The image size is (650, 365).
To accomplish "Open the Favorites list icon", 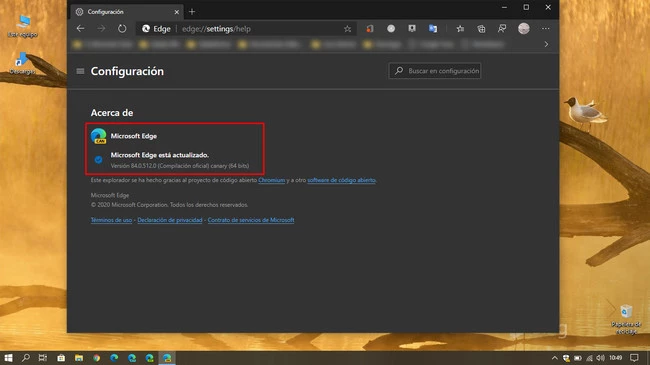I will tap(460, 29).
